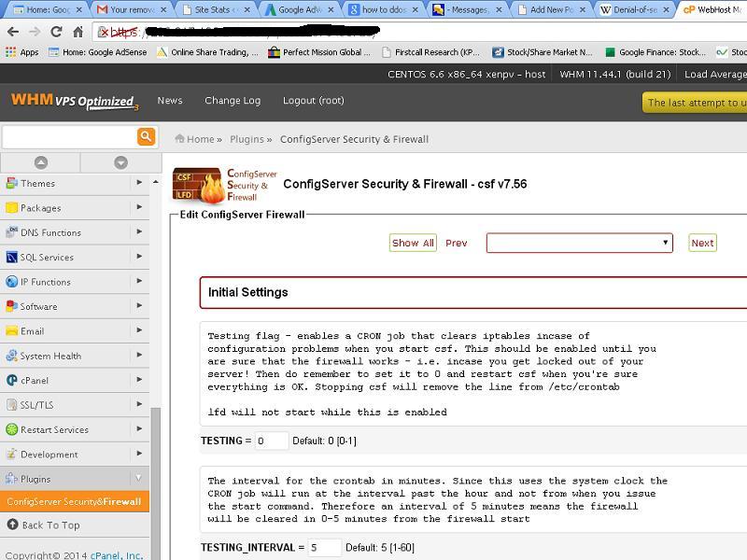The height and width of the screenshot is (560, 747).
Task: Click the Show All button
Action: pyautogui.click(x=413, y=243)
